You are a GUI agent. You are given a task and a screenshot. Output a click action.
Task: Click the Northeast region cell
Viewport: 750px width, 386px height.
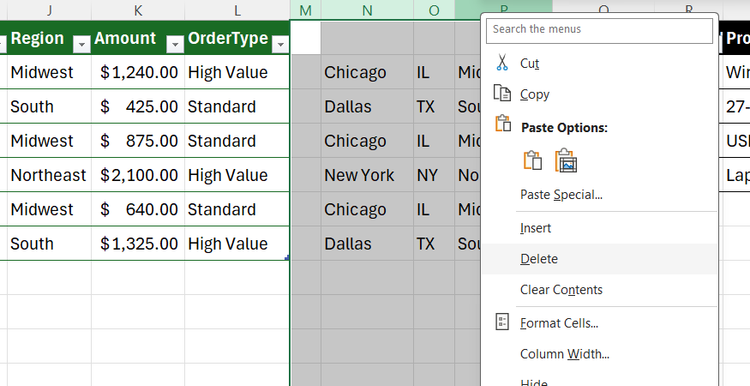click(x=49, y=175)
